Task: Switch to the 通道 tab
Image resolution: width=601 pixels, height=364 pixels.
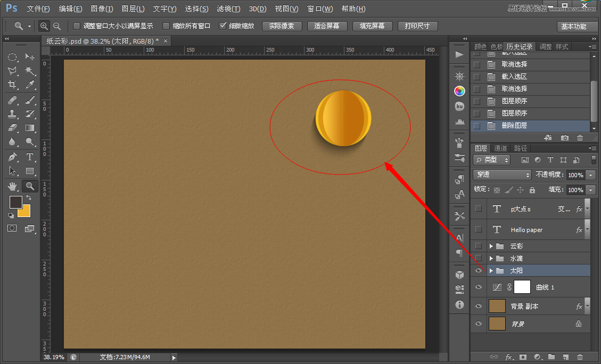Action: coord(500,148)
